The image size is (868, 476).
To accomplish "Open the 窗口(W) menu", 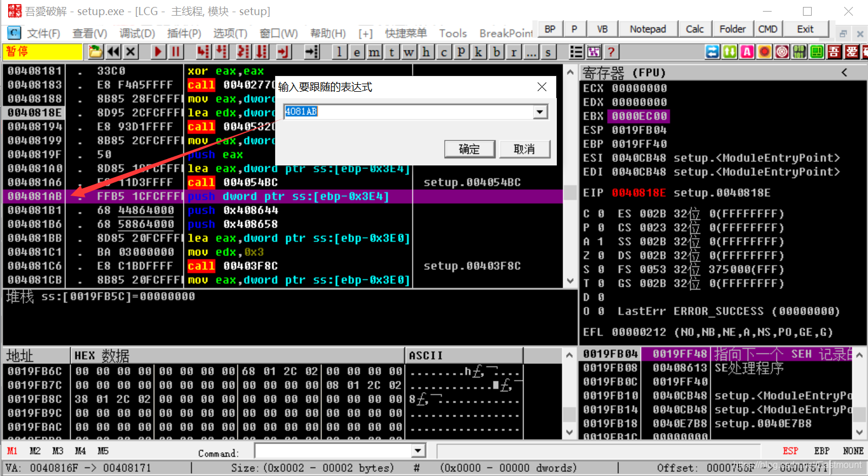I will (x=279, y=34).
